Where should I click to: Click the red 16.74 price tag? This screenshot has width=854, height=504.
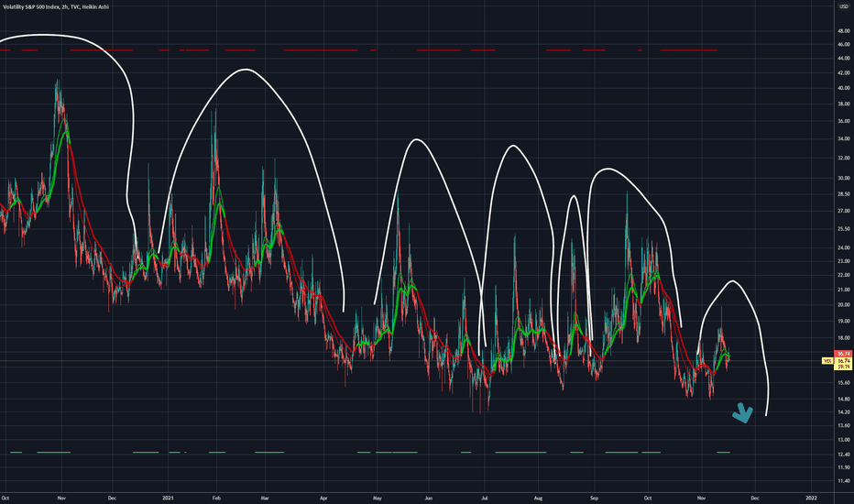point(844,354)
